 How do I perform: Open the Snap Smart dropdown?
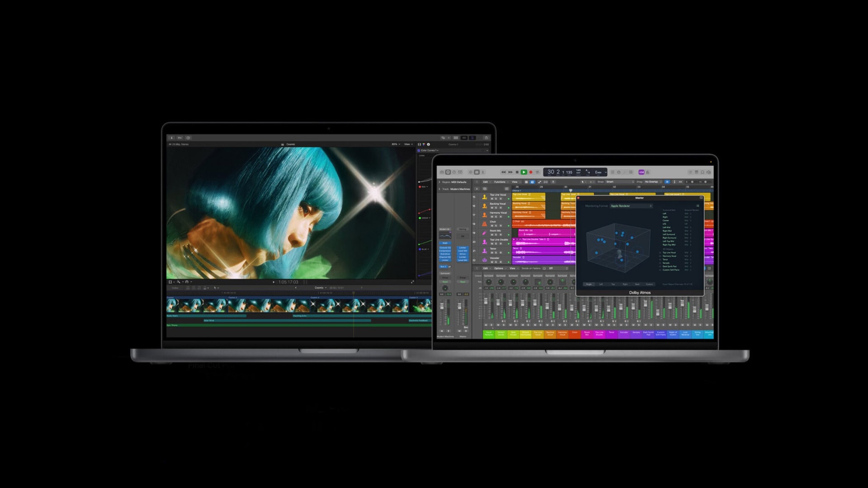coord(619,182)
